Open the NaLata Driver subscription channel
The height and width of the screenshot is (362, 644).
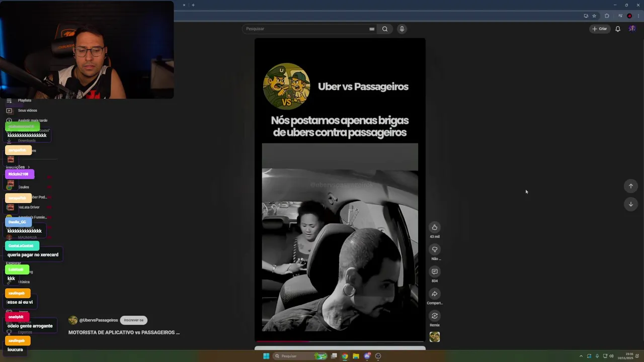tap(28, 207)
